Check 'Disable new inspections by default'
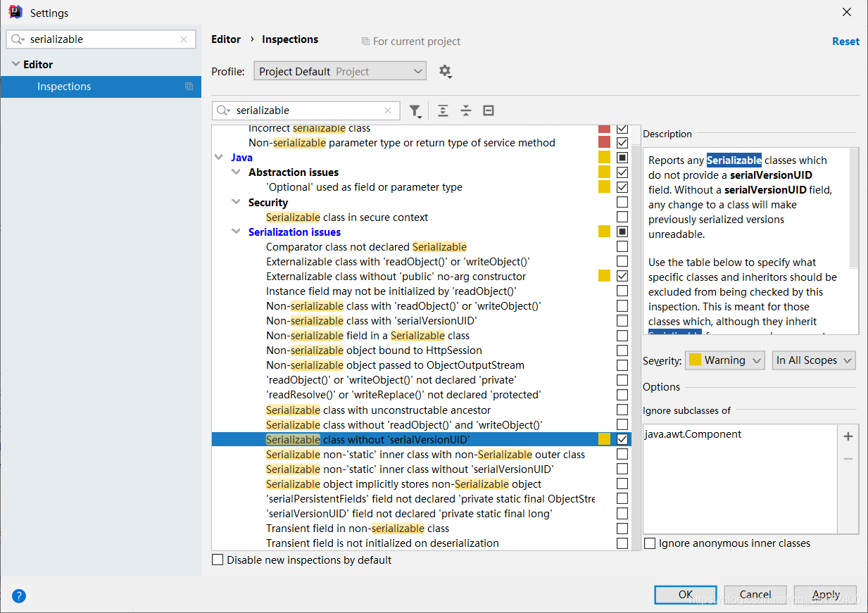The height and width of the screenshot is (613, 868). click(x=218, y=560)
